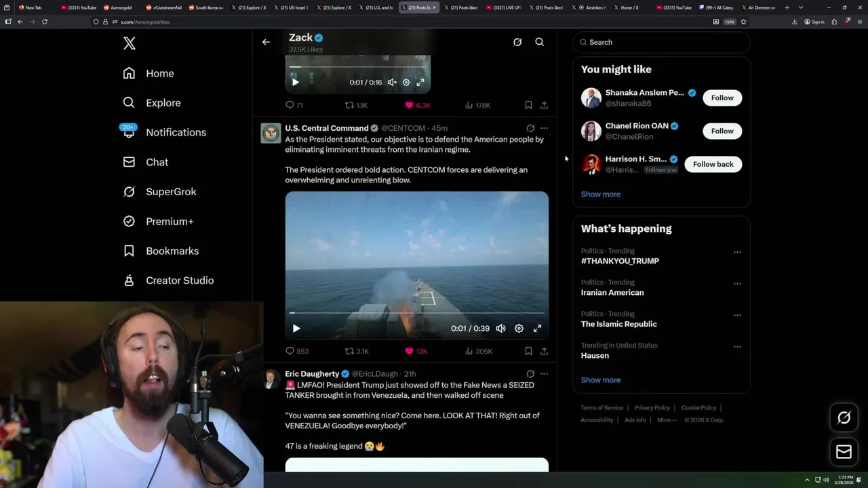Open a new browser tab with plus

point(787,7)
